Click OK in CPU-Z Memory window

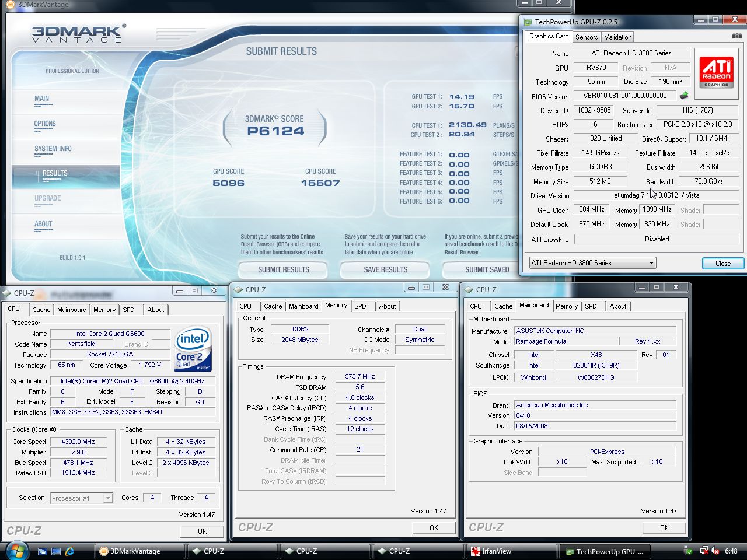434,527
